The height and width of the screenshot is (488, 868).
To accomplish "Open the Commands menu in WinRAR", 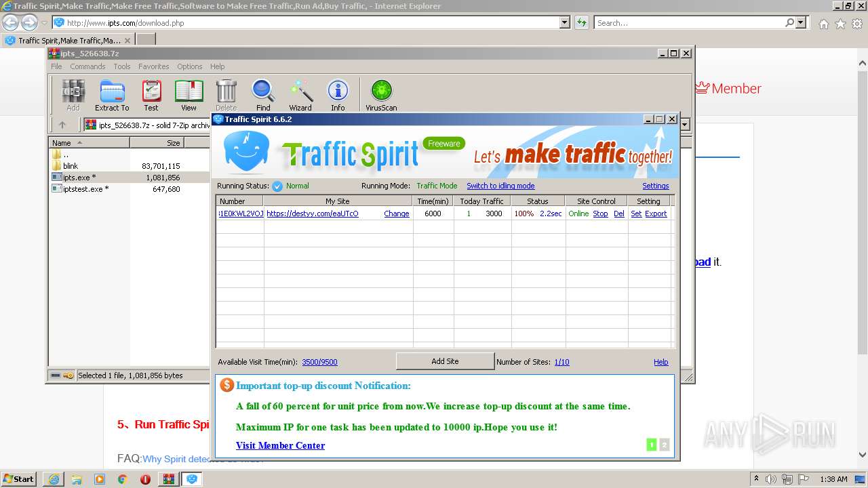I will pyautogui.click(x=87, y=66).
